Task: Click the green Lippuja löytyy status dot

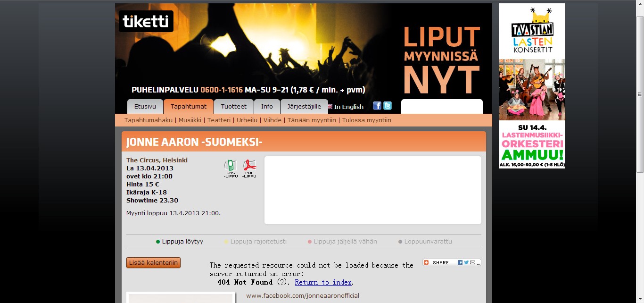Action: tap(158, 242)
